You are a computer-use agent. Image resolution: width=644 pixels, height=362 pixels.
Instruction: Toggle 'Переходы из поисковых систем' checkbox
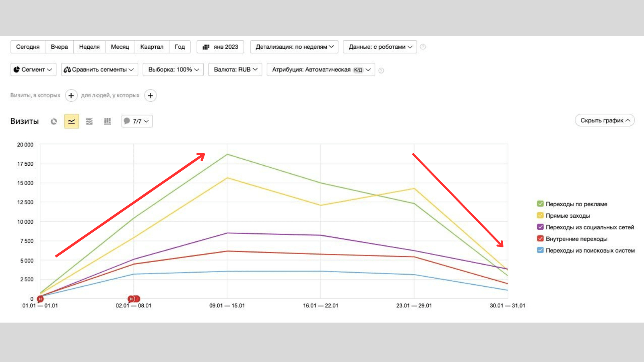[x=540, y=250]
